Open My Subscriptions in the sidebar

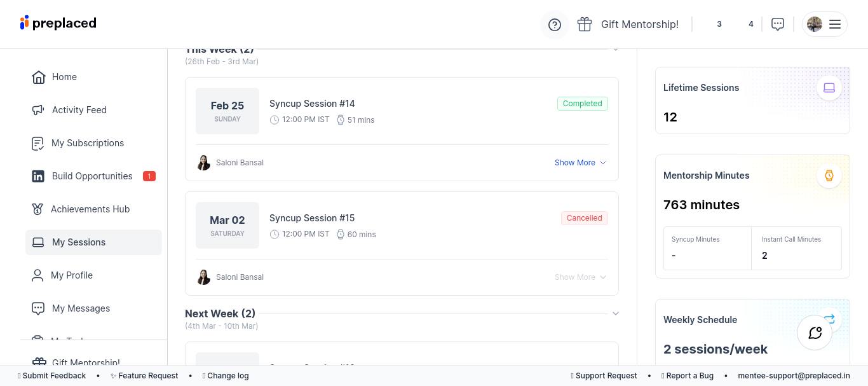[88, 143]
